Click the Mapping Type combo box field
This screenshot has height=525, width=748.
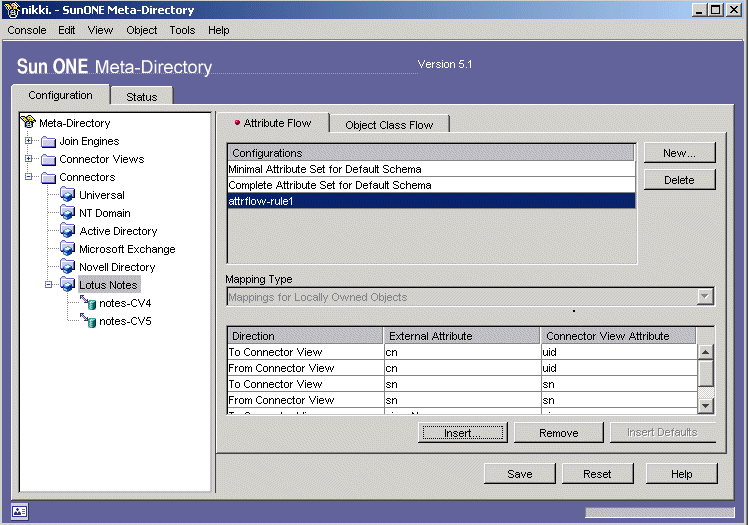(x=470, y=297)
